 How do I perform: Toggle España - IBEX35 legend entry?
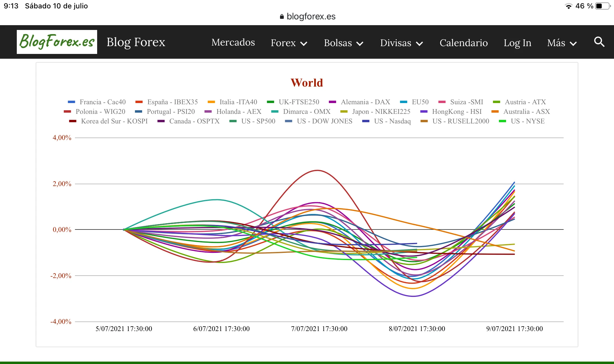[172, 102]
